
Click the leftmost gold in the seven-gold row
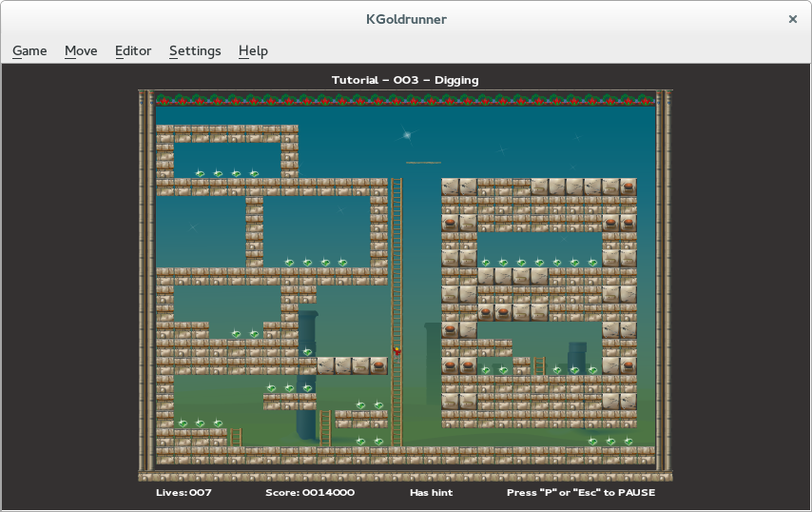pos(486,263)
